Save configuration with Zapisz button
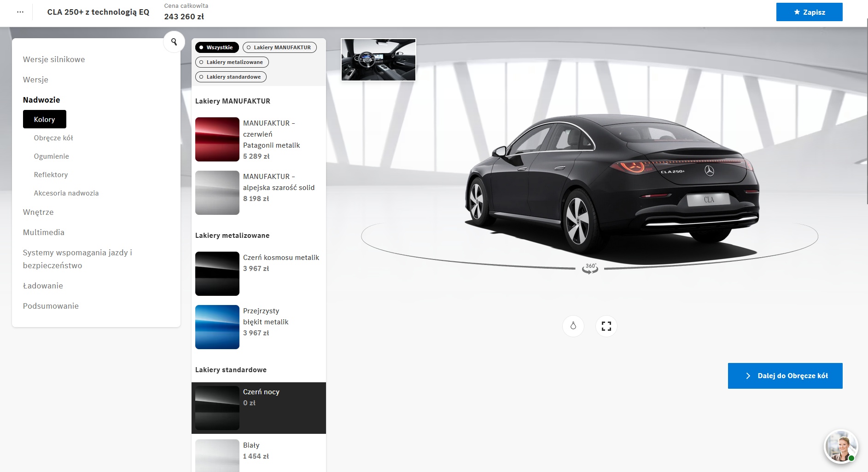 [x=810, y=12]
